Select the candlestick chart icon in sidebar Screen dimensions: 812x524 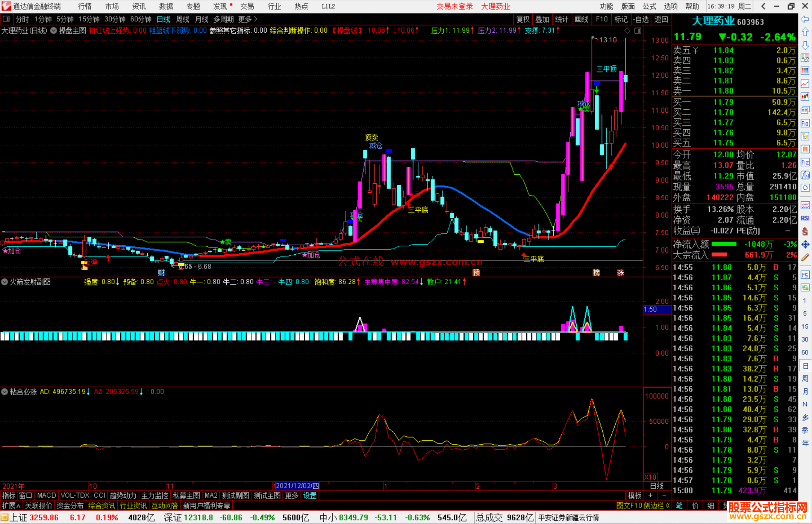[805, 97]
